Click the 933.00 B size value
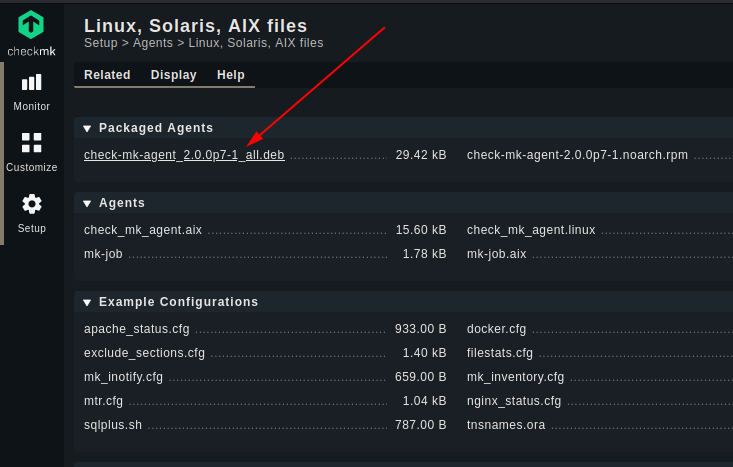 tap(420, 329)
